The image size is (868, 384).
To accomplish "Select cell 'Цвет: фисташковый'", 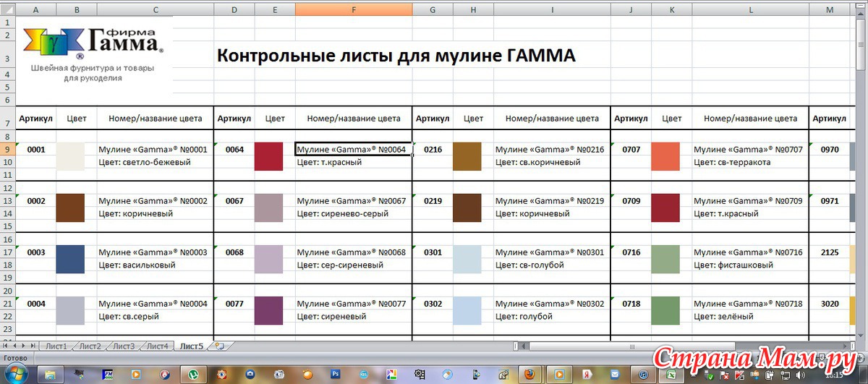I will point(750,265).
